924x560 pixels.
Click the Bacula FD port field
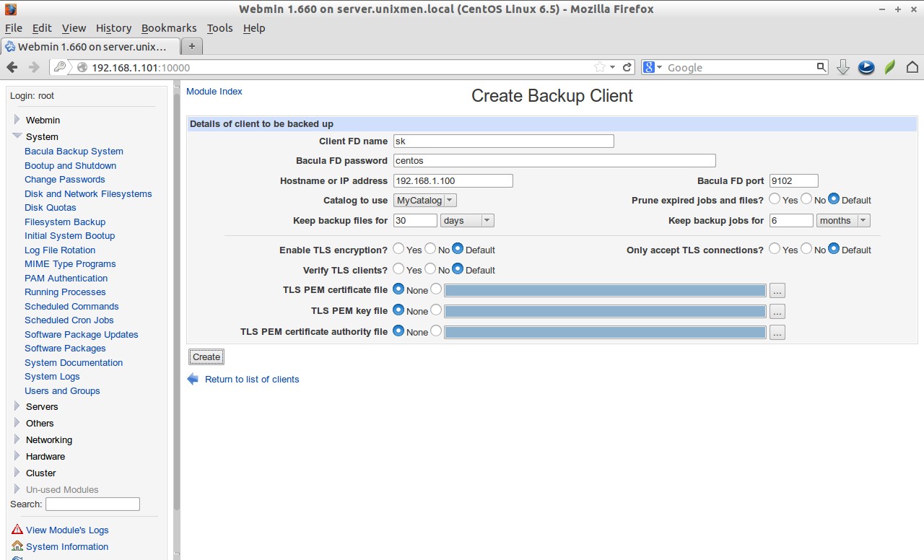[793, 180]
